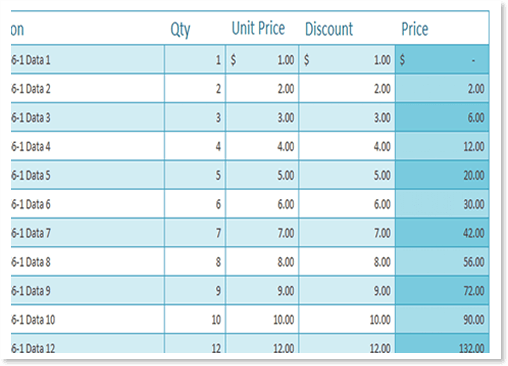Image resolution: width=508 pixels, height=366 pixels.
Task: Click the first-row Price cell with dash
Action: click(x=442, y=60)
